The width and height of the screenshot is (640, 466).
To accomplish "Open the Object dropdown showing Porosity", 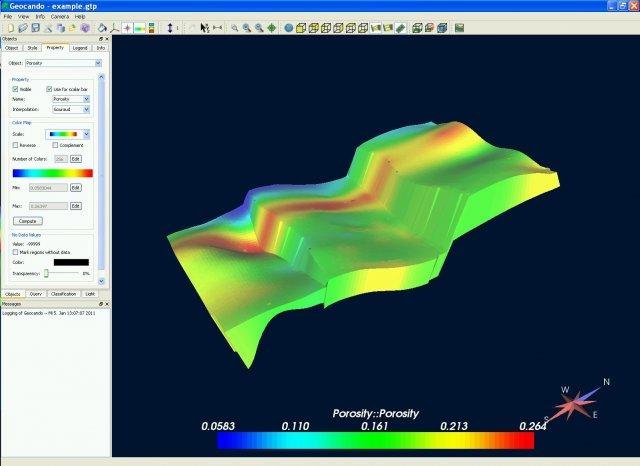I will [x=63, y=63].
